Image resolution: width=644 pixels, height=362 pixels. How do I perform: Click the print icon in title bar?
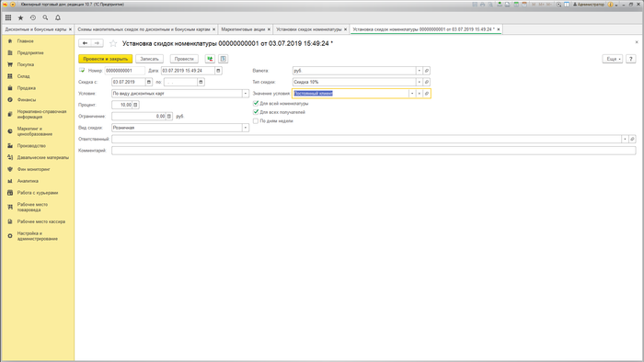pyautogui.click(x=483, y=5)
